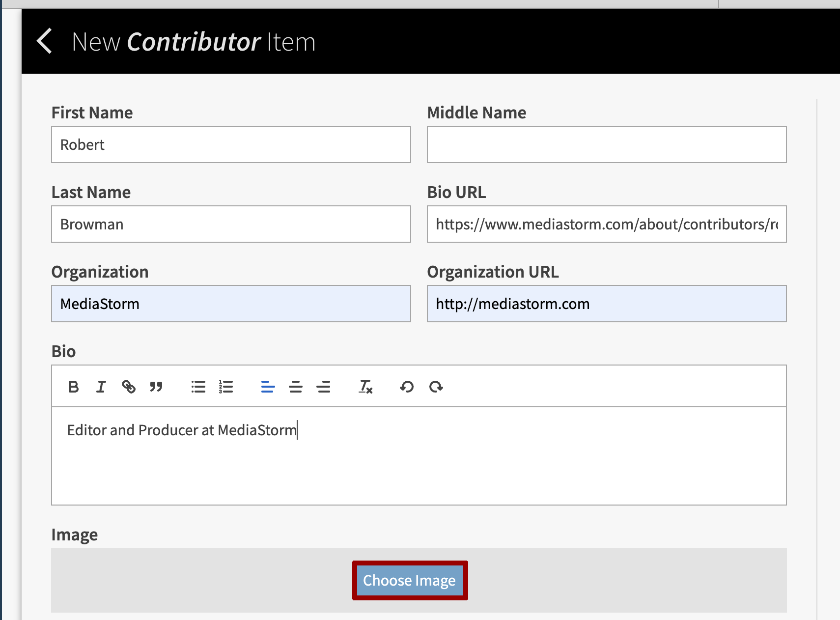The image size is (840, 620).
Task: Navigate back with the left arrow
Action: pyautogui.click(x=44, y=41)
